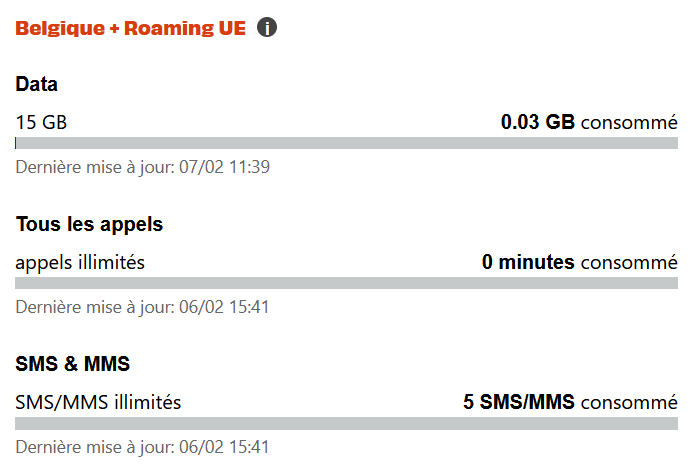
Task: Select the Tous les appels heading
Action: click(x=89, y=224)
